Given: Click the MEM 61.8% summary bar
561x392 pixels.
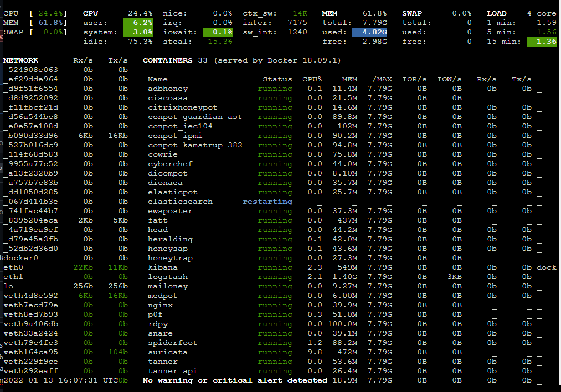Looking at the screenshot, I should (35, 23).
